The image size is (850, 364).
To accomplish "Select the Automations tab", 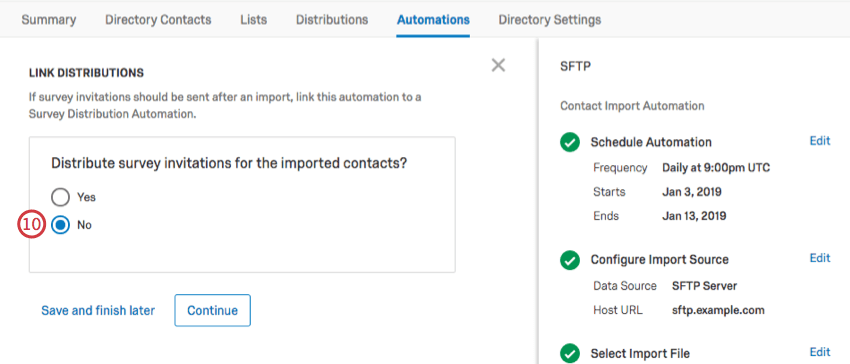I will 433,20.
